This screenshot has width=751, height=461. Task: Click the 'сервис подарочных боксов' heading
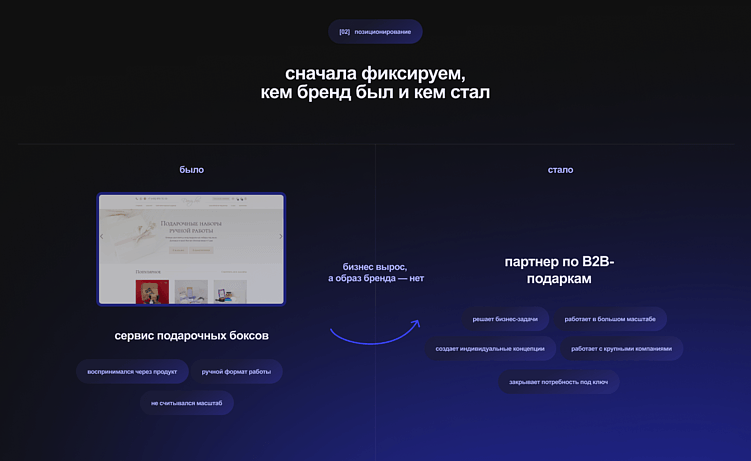pos(192,336)
